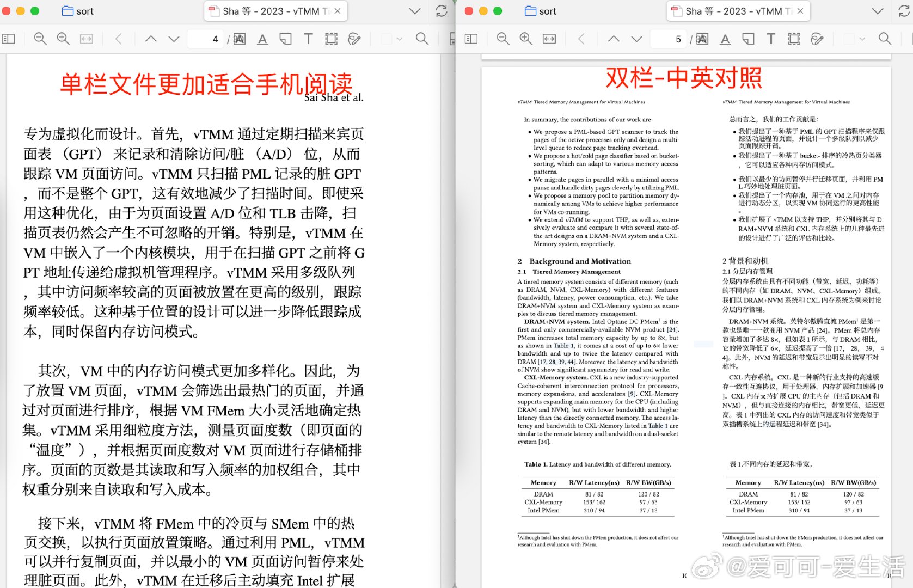Viewport: 913px width, 588px height.
Task: Pick the freehand ink tool in right window
Action: 817,39
